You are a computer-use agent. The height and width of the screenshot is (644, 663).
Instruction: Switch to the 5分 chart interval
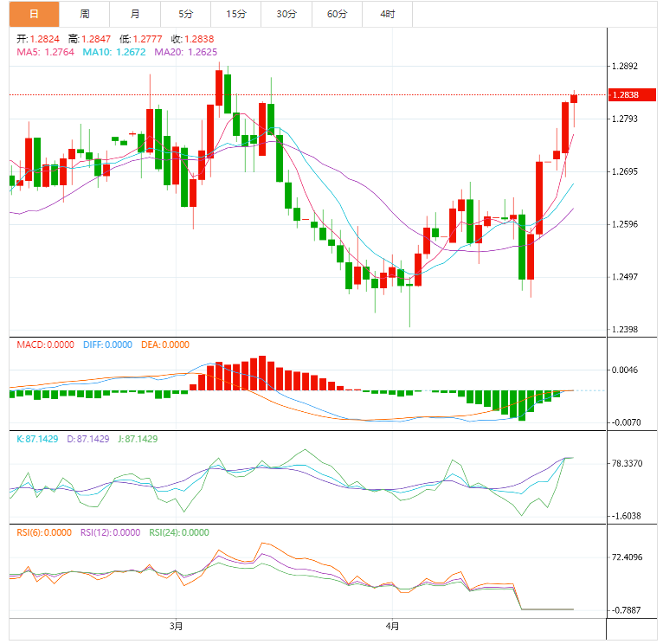point(185,14)
